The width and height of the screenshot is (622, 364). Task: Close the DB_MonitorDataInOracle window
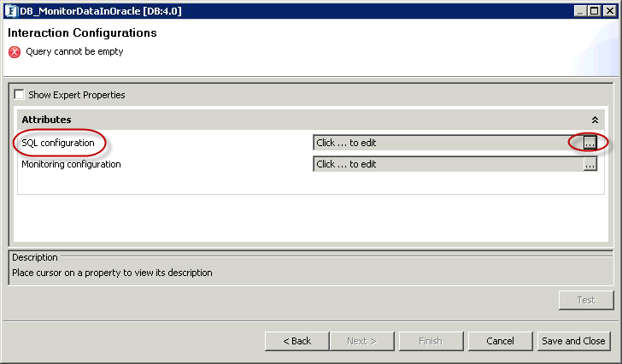pos(609,11)
